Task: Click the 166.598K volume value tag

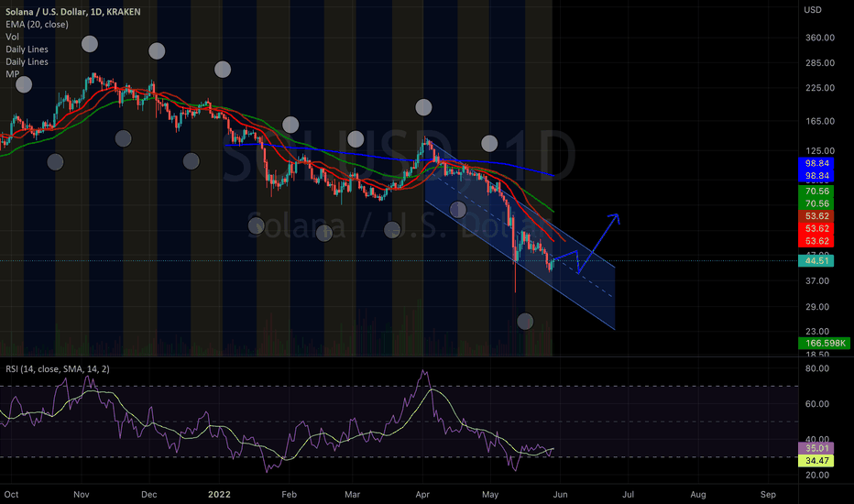Action: pyautogui.click(x=824, y=344)
